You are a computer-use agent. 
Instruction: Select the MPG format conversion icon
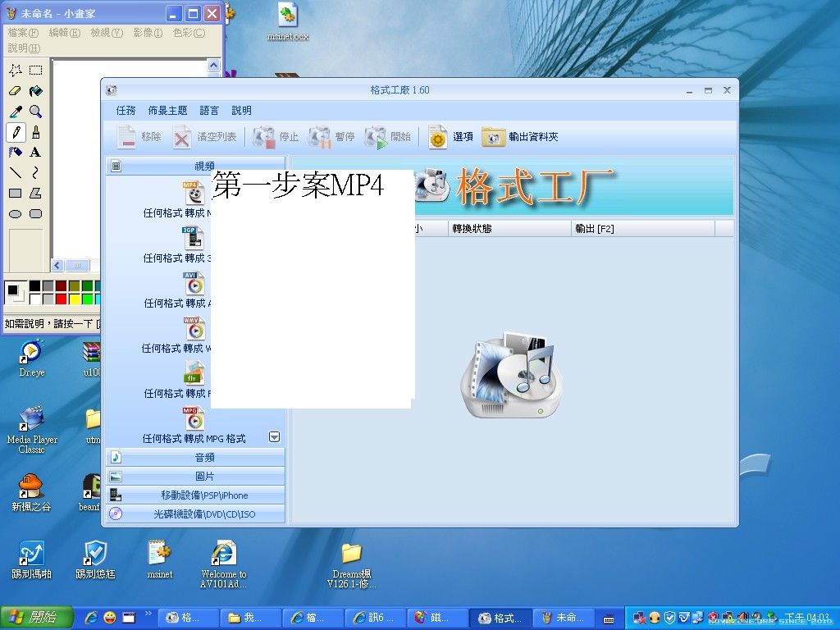[x=194, y=418]
